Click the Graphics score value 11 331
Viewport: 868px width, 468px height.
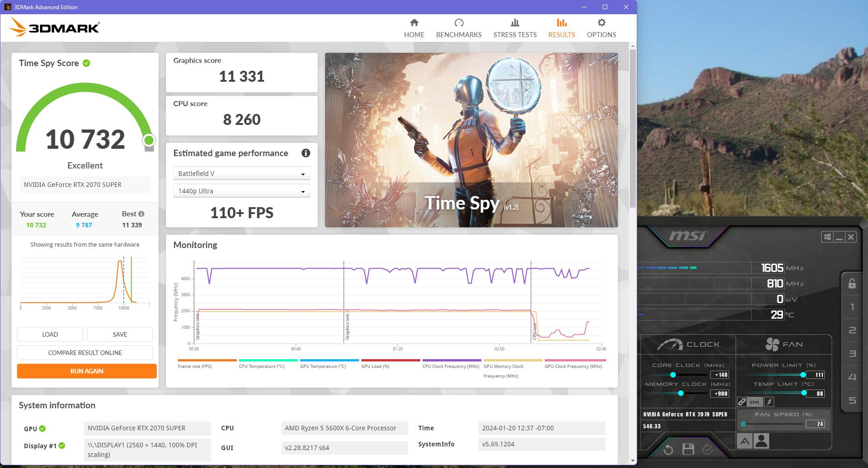242,76
